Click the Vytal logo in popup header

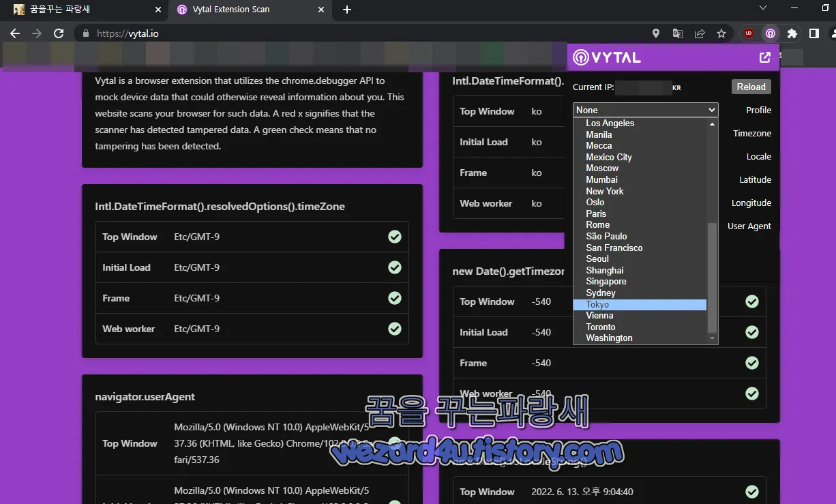(x=607, y=57)
